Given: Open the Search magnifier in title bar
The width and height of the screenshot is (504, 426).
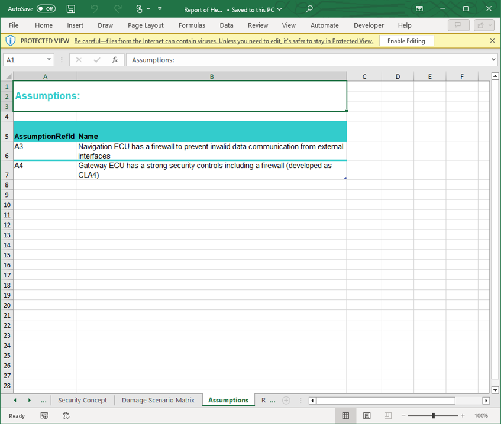Looking at the screenshot, I should tap(309, 9).
